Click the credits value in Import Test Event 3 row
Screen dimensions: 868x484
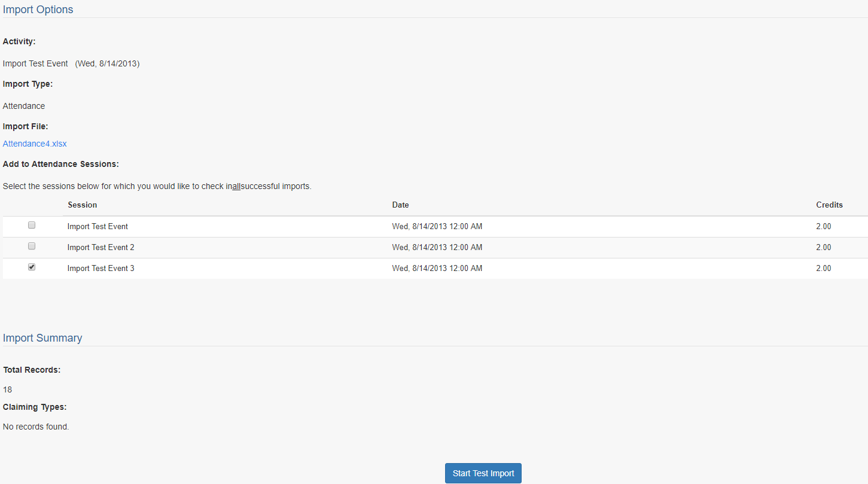[823, 269]
